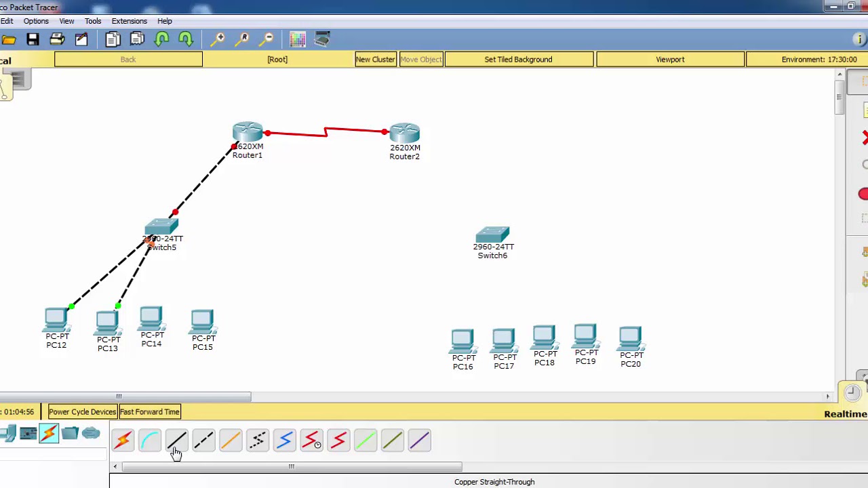The width and height of the screenshot is (868, 488).
Task: Click Router1 device on workspace
Action: click(x=248, y=133)
